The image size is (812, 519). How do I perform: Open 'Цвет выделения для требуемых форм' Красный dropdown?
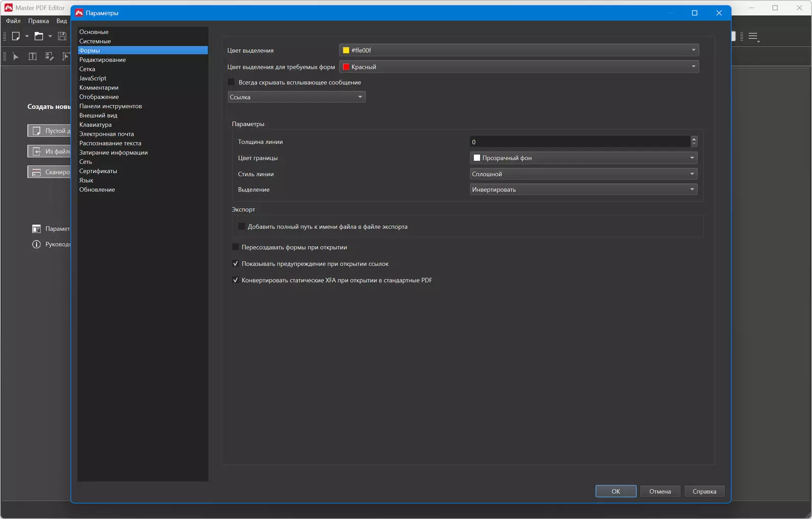pos(519,67)
